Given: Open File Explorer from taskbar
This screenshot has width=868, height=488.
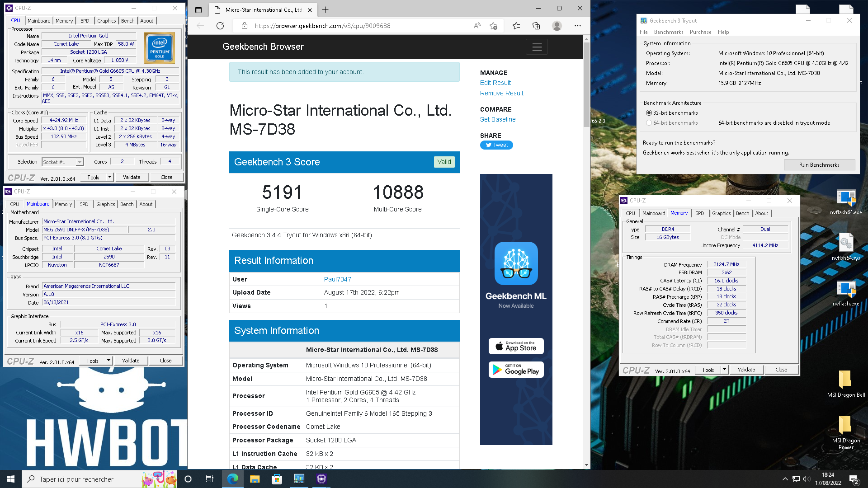Looking at the screenshot, I should click(x=255, y=479).
